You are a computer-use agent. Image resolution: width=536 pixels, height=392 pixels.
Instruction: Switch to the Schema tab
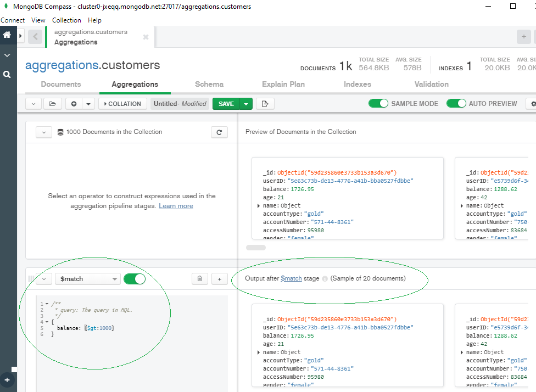click(x=209, y=85)
